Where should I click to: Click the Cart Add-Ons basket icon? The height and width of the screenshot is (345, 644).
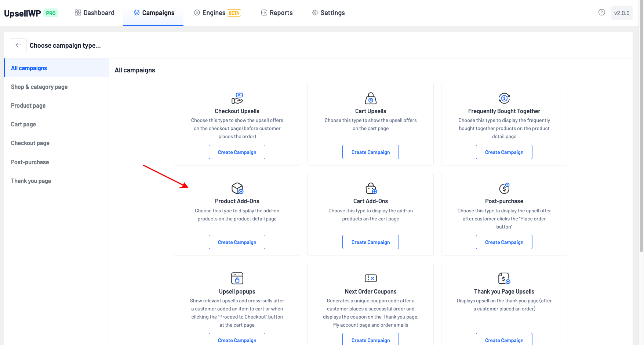point(371,188)
